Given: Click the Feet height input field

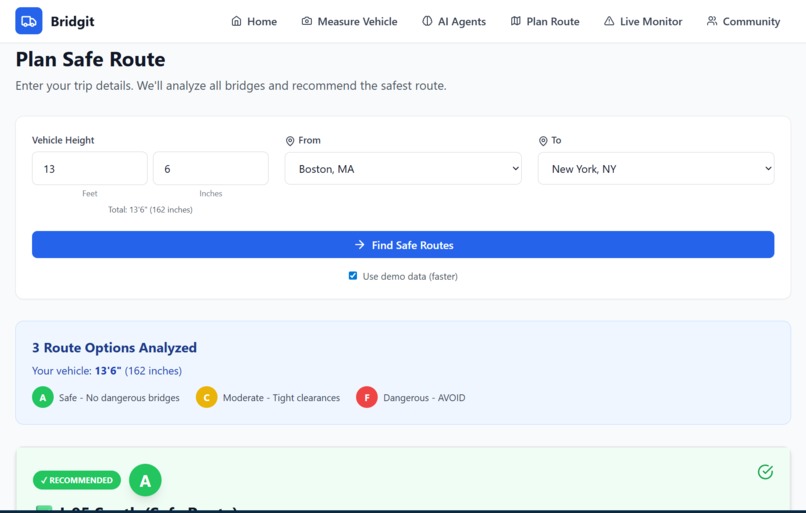Looking at the screenshot, I should 89,169.
